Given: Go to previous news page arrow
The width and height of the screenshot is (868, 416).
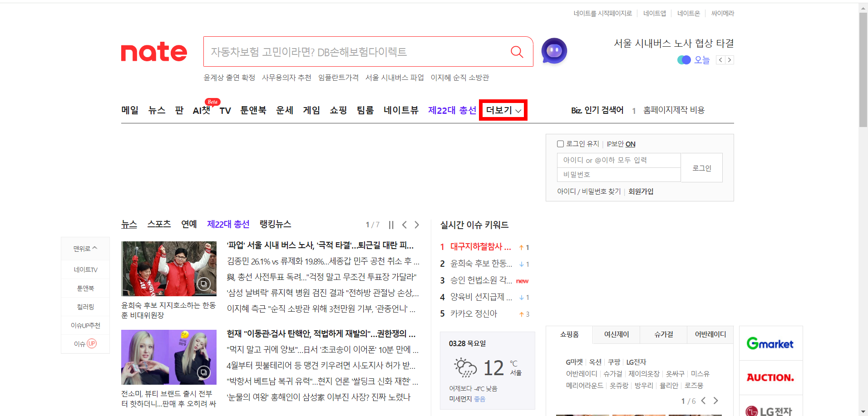Looking at the screenshot, I should pyautogui.click(x=404, y=225).
